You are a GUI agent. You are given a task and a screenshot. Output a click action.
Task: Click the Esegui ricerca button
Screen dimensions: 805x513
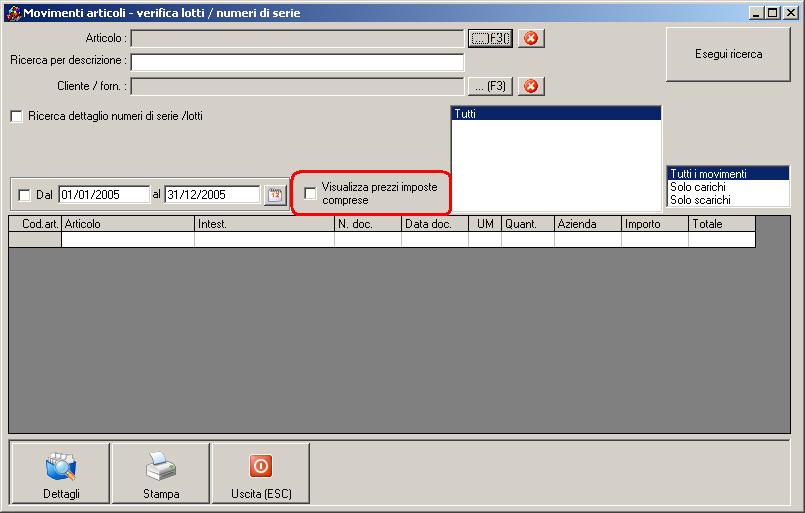click(x=728, y=54)
